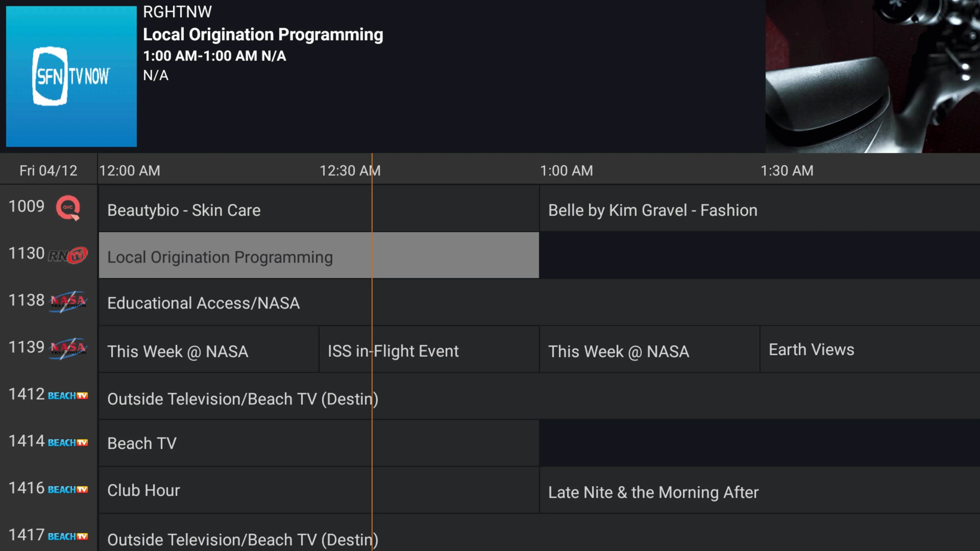Open Belle by Kim Gravel - Fashion listing
The image size is (980, 551).
click(653, 210)
